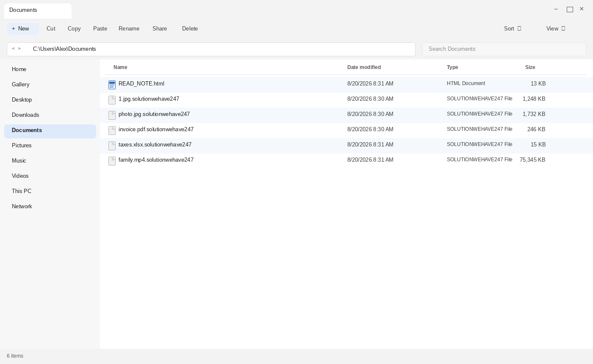Click the 246 KB size cell
The height and width of the screenshot is (364, 593).
536,130
